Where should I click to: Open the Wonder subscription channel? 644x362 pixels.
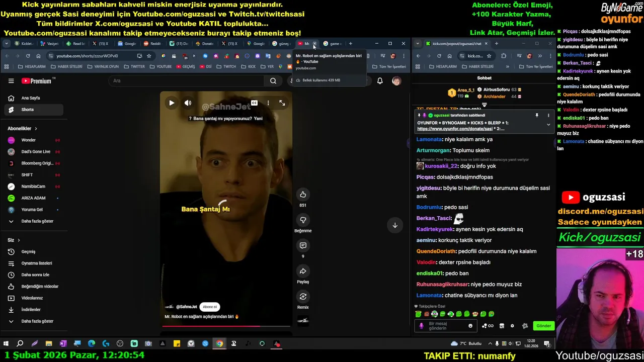33,140
